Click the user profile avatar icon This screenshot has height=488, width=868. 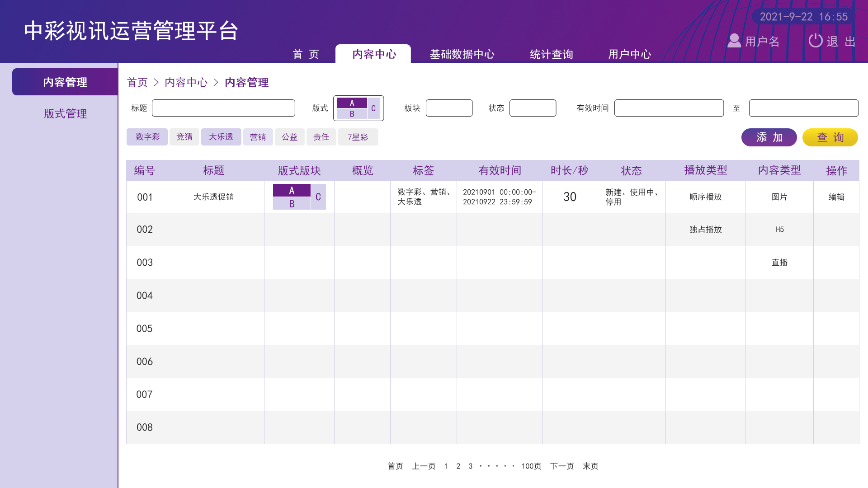734,41
